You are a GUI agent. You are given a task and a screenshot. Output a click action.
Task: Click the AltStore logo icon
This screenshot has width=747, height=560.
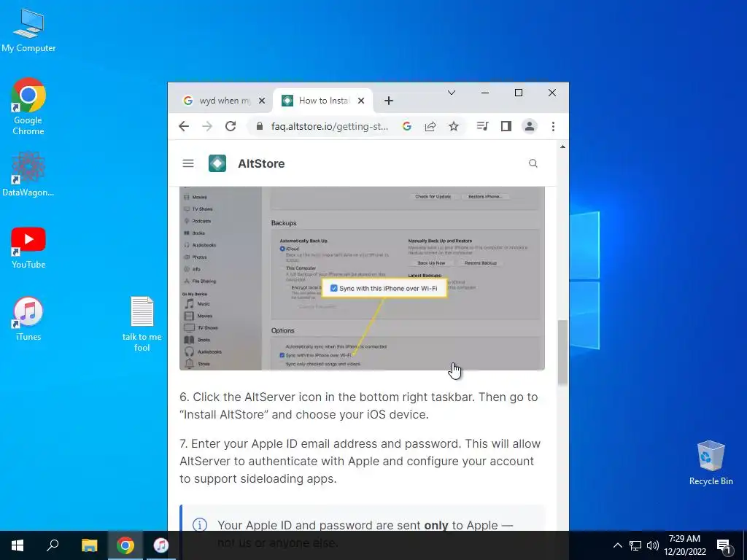pos(217,163)
